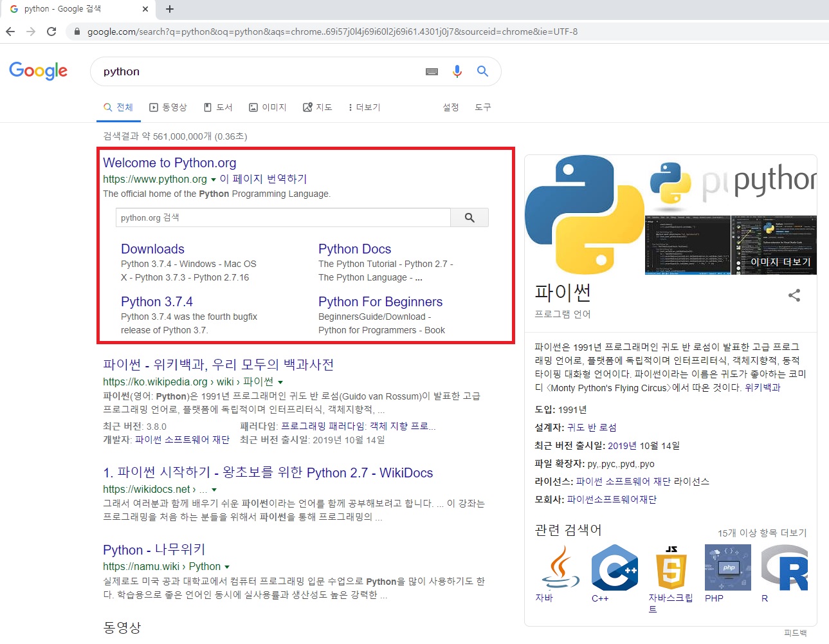Open the 파이썬 위키백과 result

[218, 365]
